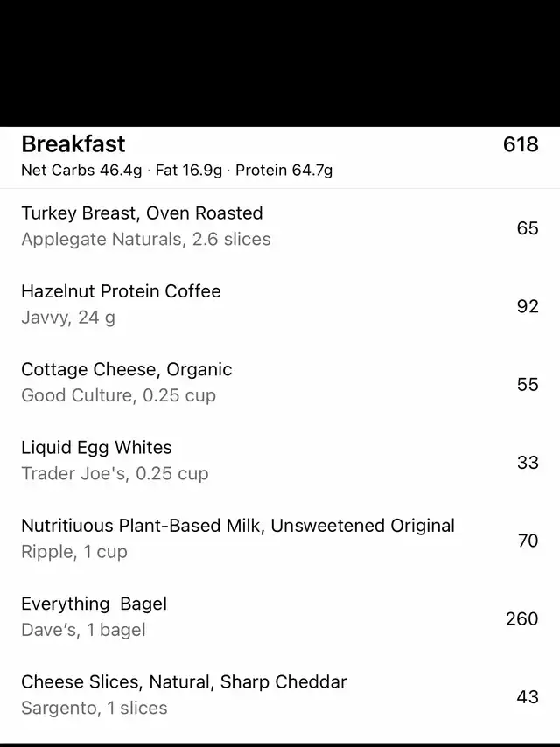Tap the 92 calories coffee value
This screenshot has height=747, width=560.
528,306
